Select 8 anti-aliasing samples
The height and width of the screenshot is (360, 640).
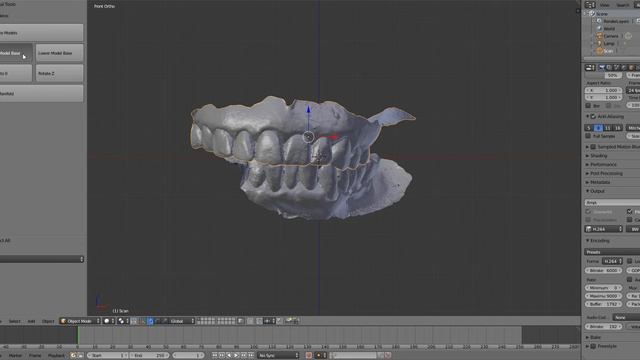click(598, 128)
